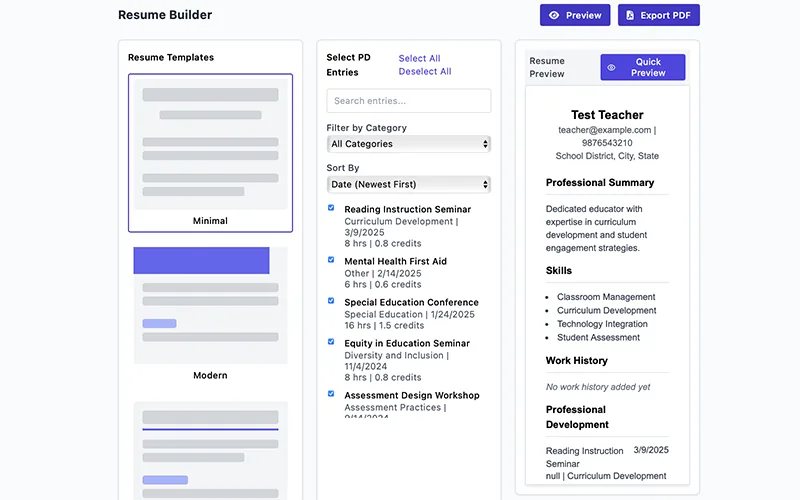This screenshot has height=500, width=800.
Task: Uncheck Reading Instruction Seminar entry
Action: (331, 208)
